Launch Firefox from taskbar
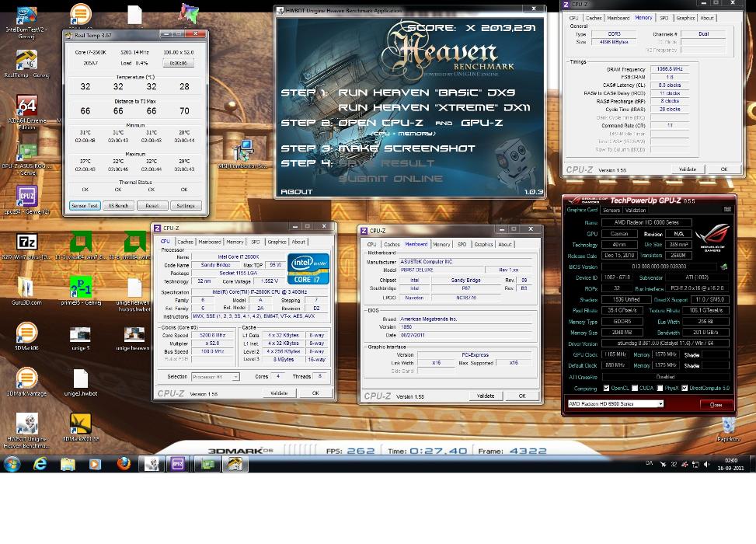 pos(124,464)
